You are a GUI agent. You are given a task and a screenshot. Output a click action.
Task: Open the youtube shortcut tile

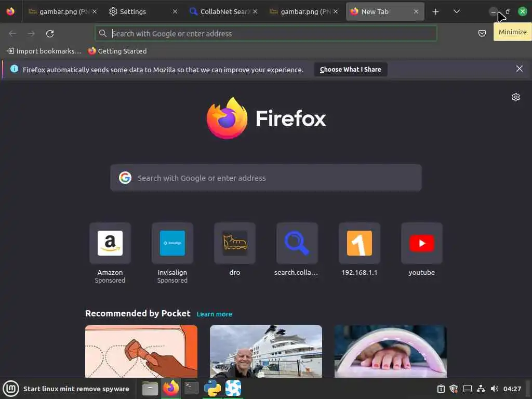tap(422, 249)
